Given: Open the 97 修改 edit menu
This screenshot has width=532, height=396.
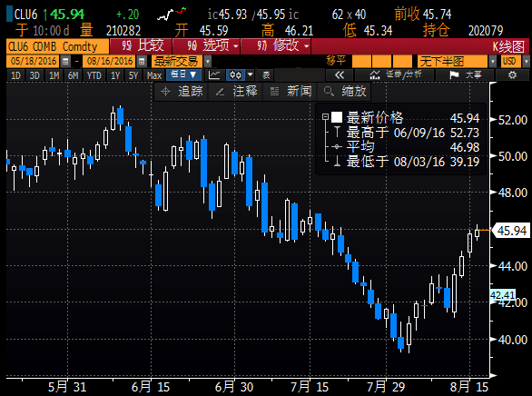Looking at the screenshot, I should pyautogui.click(x=276, y=45).
